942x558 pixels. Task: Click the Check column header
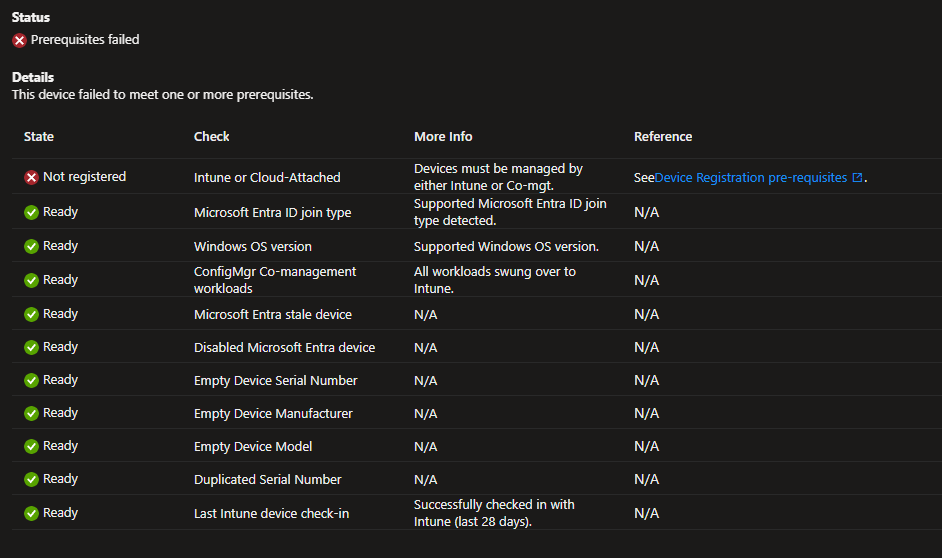coord(211,136)
